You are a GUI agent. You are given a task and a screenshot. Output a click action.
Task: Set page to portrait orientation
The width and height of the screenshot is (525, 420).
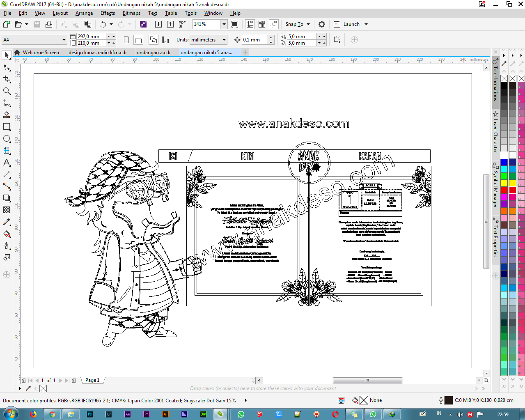[126, 40]
